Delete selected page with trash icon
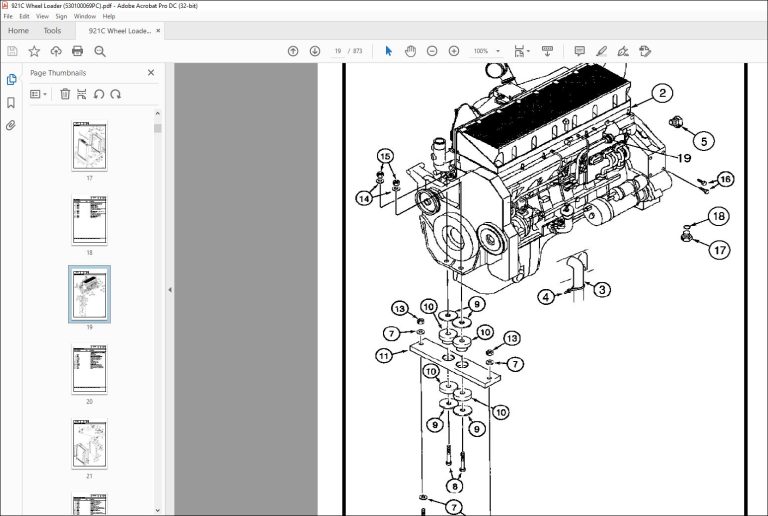The width and height of the screenshot is (768, 516). click(65, 94)
